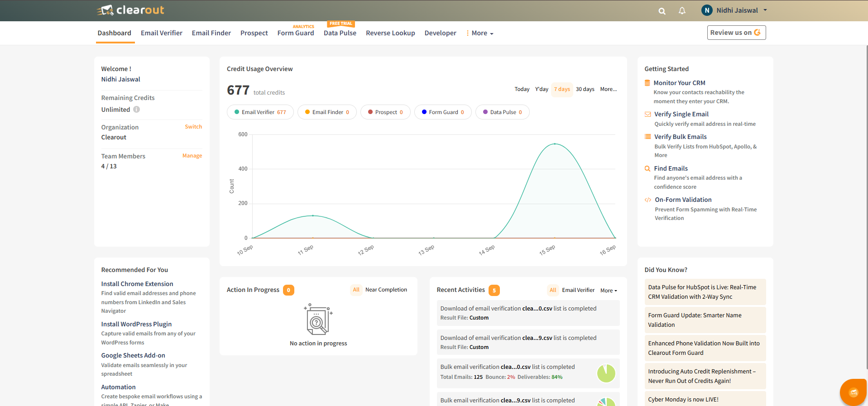Toggle the Prospect legend series
The height and width of the screenshot is (406, 868).
point(385,112)
